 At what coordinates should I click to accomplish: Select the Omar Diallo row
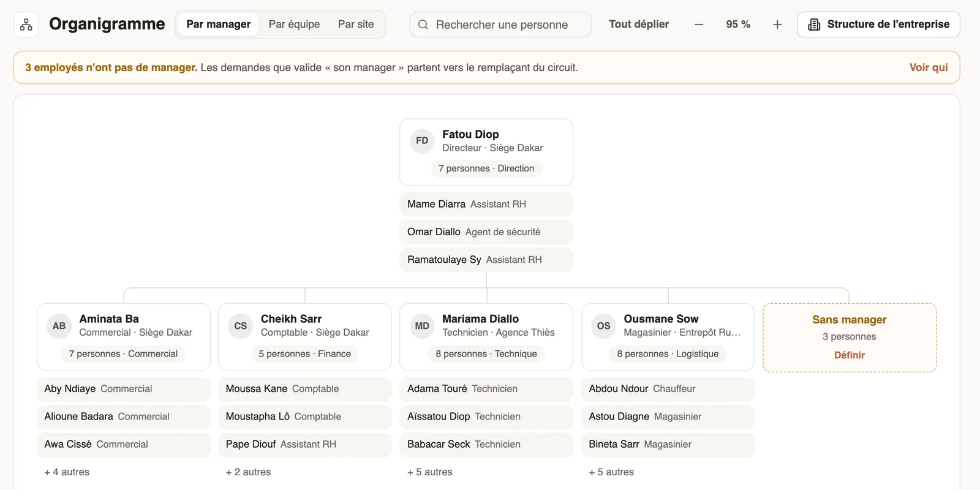coord(486,232)
